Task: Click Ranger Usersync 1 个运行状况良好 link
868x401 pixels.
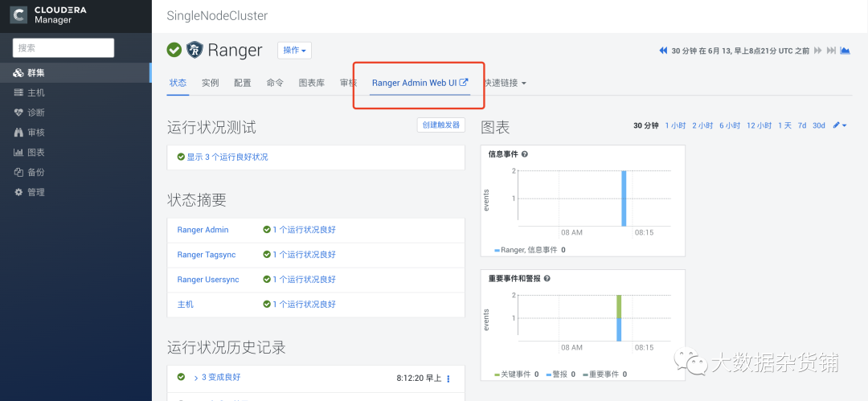Action: pos(304,280)
